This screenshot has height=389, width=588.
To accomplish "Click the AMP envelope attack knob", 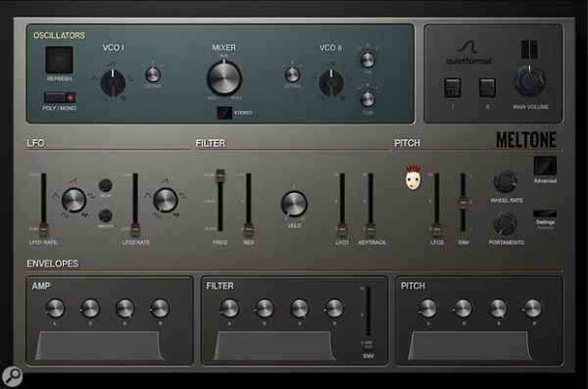I will click(x=55, y=309).
